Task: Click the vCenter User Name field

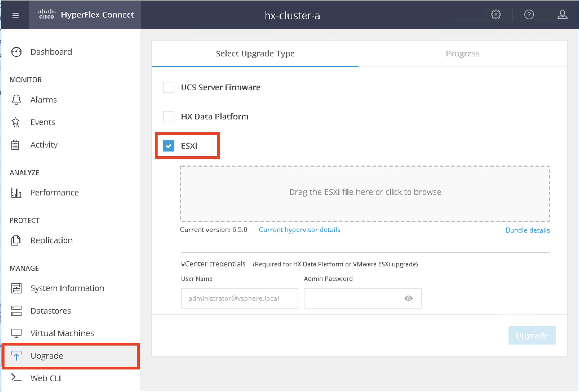Action: [239, 298]
